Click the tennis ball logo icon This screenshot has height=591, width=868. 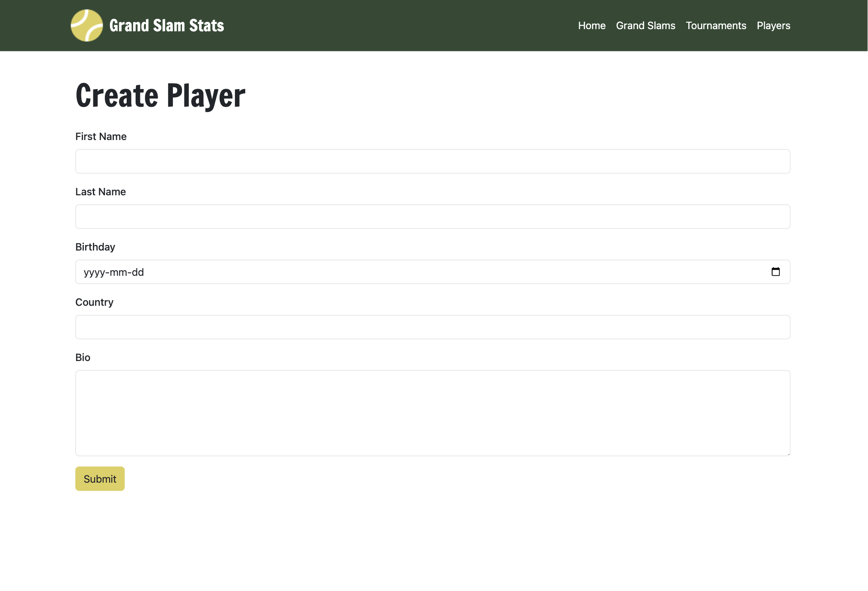click(87, 25)
